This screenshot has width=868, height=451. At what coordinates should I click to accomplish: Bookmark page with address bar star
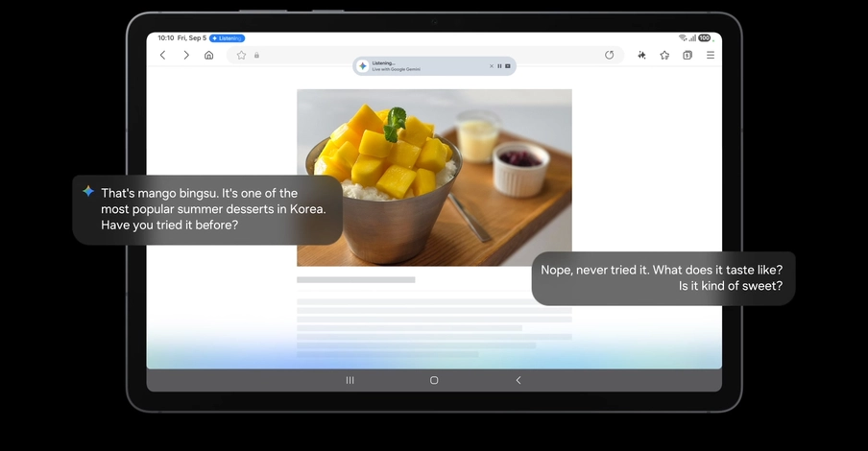point(241,56)
